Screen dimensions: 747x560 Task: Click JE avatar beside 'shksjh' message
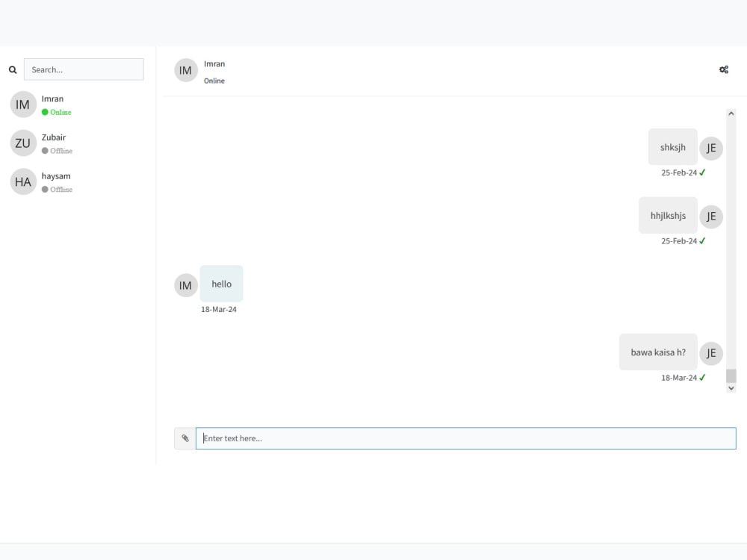(x=711, y=148)
